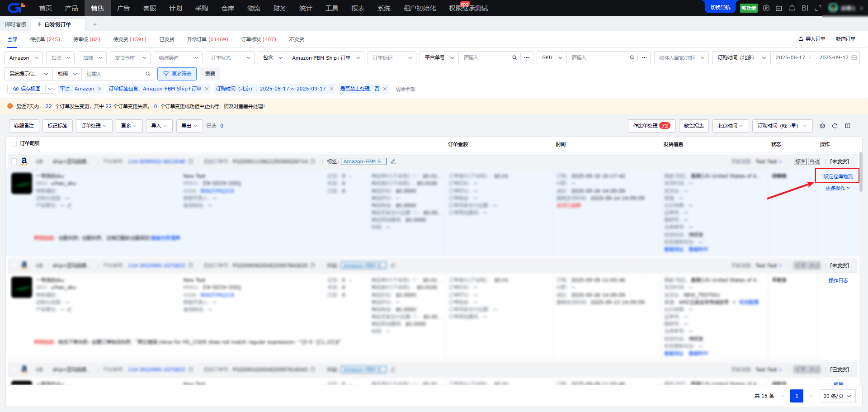
Task: Click the Amazon logo on first order
Action: (24, 161)
